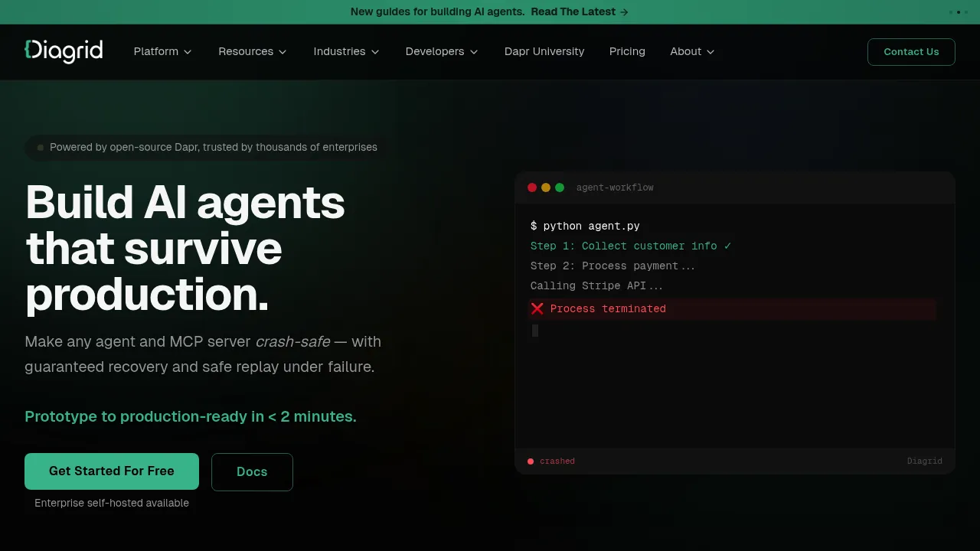
Task: Expand the Platform menu chevron
Action: coord(188,52)
